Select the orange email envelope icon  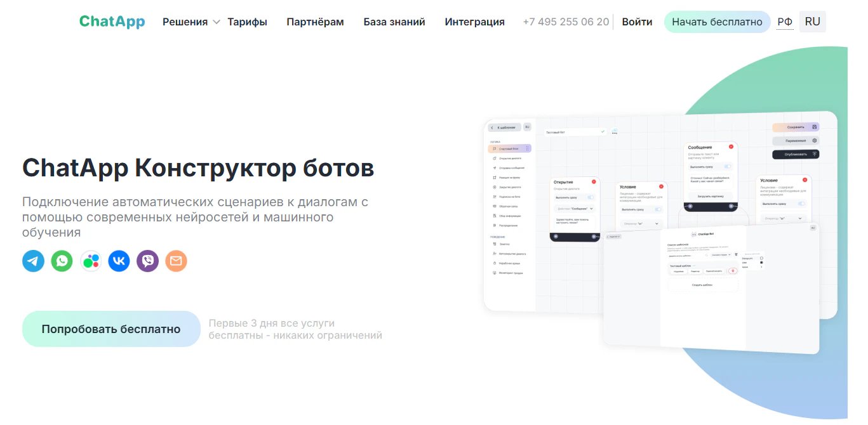(x=176, y=261)
